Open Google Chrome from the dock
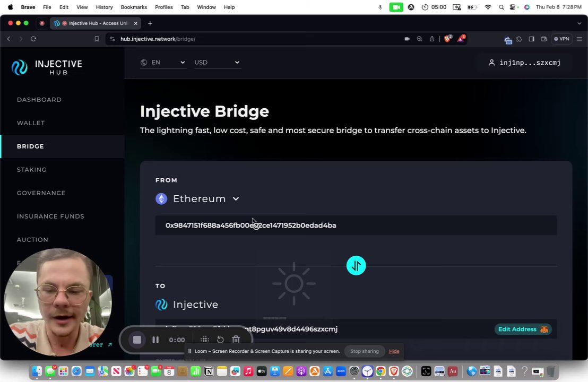The image size is (588, 382). [x=381, y=371]
